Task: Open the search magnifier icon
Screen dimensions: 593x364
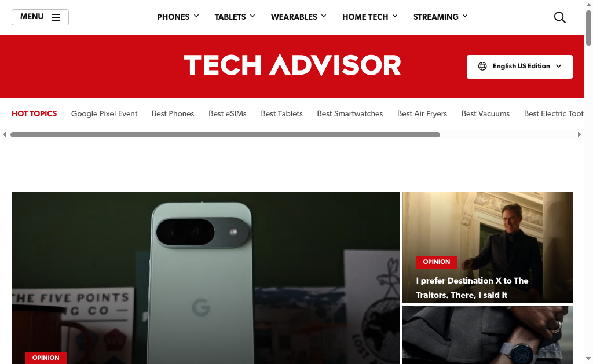Action: [x=560, y=17]
